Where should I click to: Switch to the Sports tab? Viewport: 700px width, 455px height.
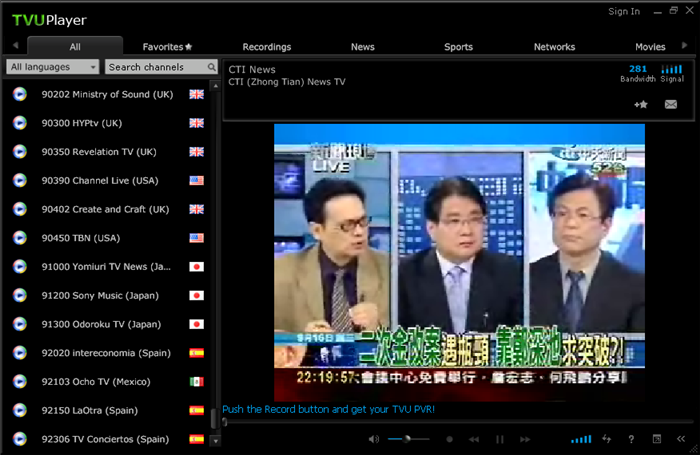click(x=458, y=47)
